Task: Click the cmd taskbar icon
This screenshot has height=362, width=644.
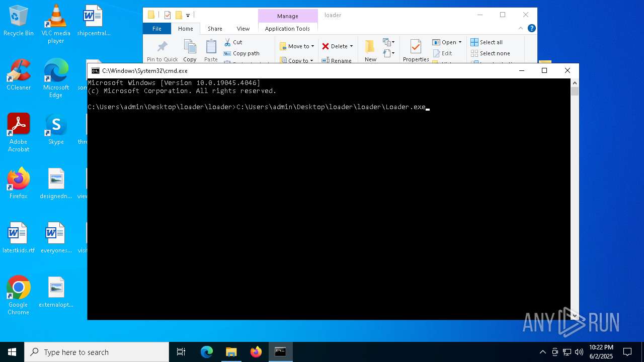Action: pos(281,352)
